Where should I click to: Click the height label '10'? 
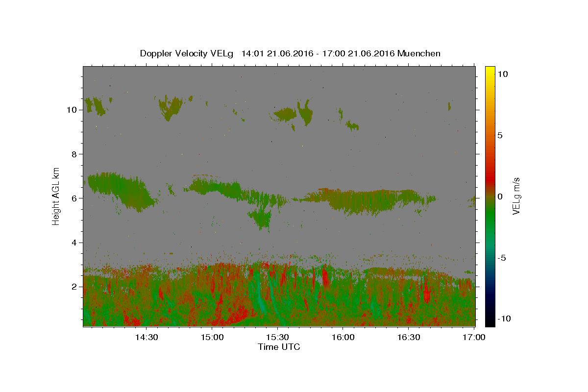[72, 110]
